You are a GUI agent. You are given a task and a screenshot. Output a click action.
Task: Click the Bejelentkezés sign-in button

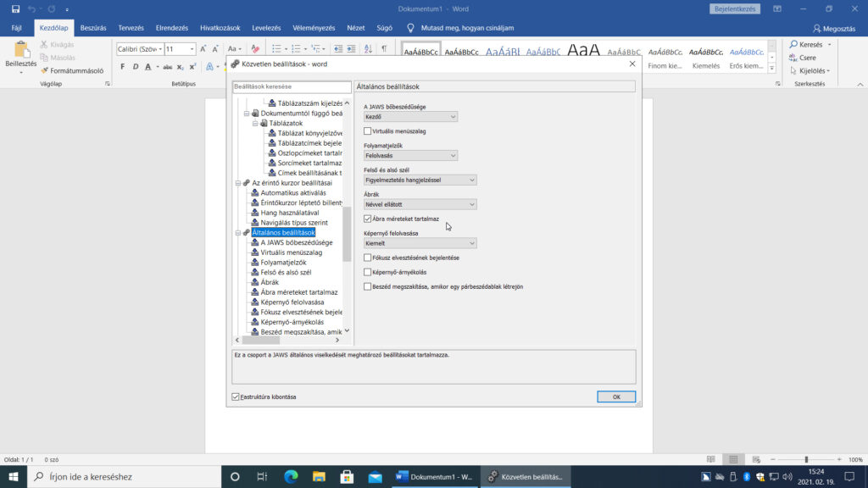pos(735,8)
